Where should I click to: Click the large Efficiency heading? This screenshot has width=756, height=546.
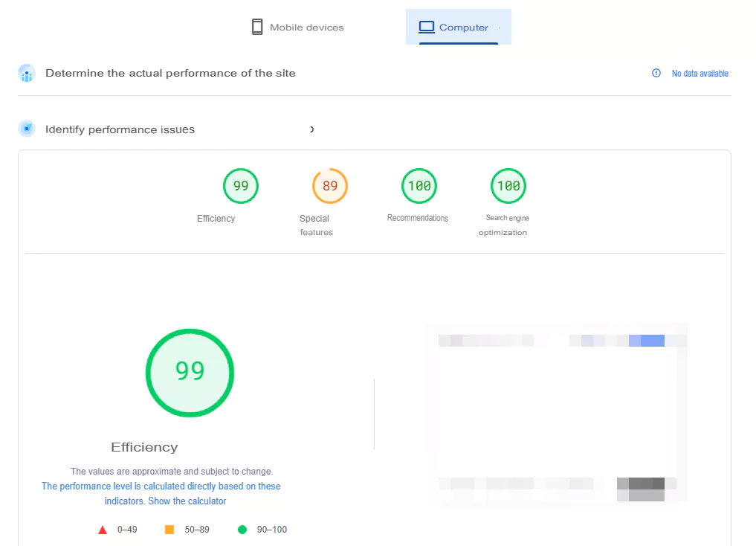145,447
